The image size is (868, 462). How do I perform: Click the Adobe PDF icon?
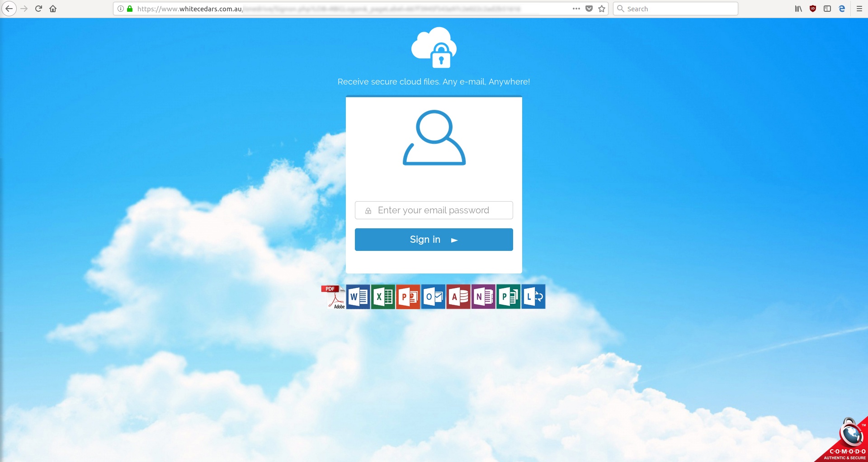(333, 297)
